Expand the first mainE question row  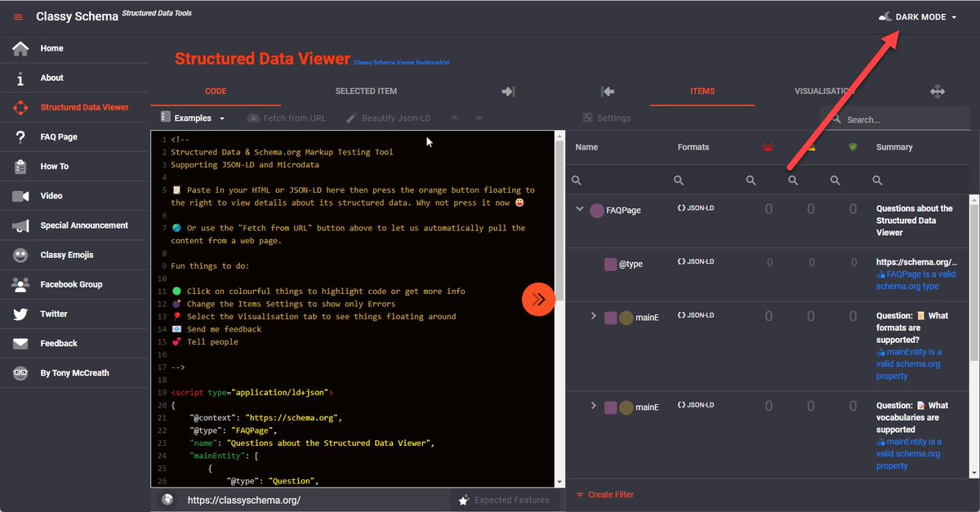(x=593, y=314)
